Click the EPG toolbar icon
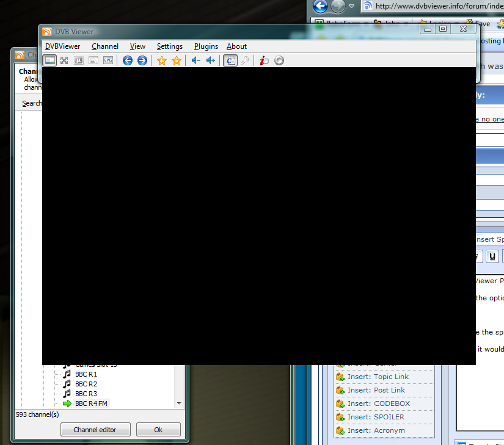 [108, 60]
